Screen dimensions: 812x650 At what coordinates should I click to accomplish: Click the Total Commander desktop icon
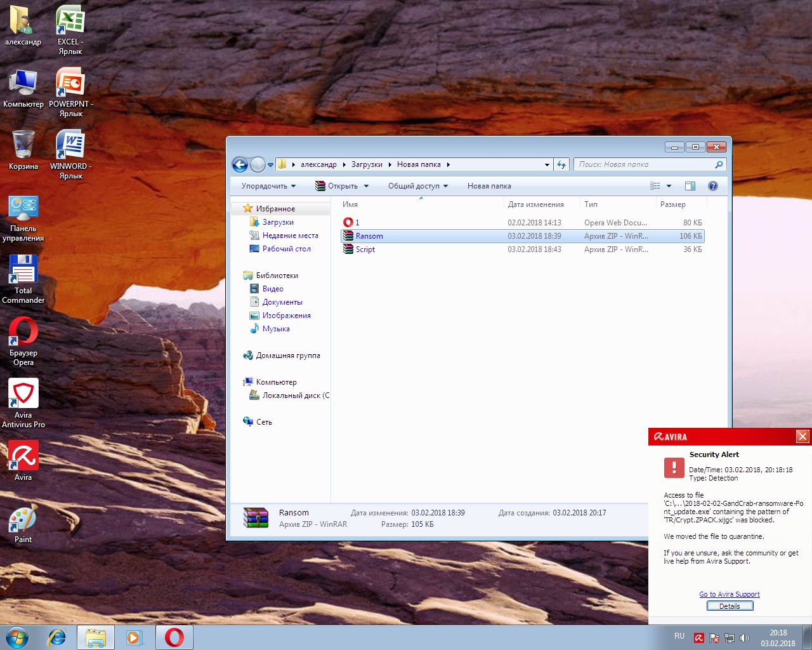pyautogui.click(x=23, y=271)
